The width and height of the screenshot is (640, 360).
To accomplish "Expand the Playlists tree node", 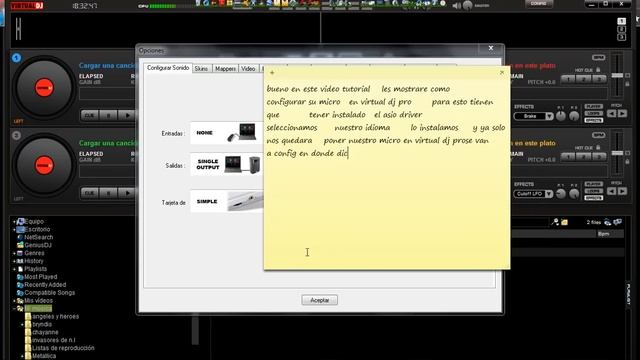I will pyautogui.click(x=14, y=269).
